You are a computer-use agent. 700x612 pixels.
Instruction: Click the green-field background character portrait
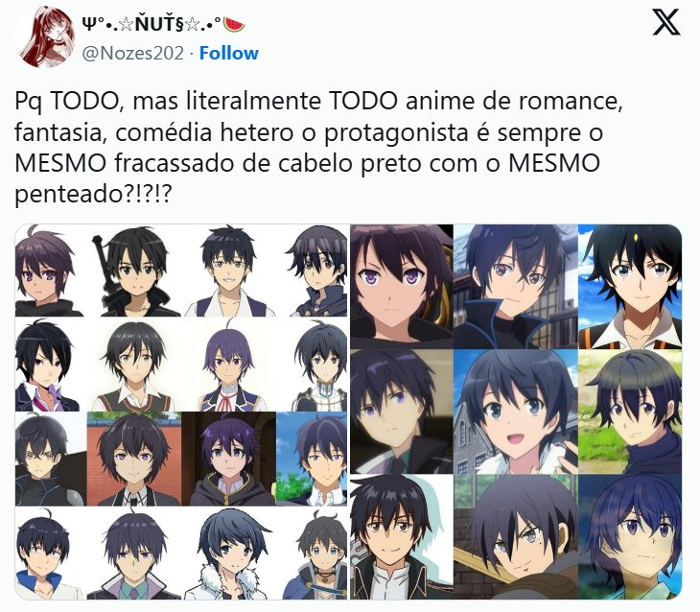coord(630,412)
